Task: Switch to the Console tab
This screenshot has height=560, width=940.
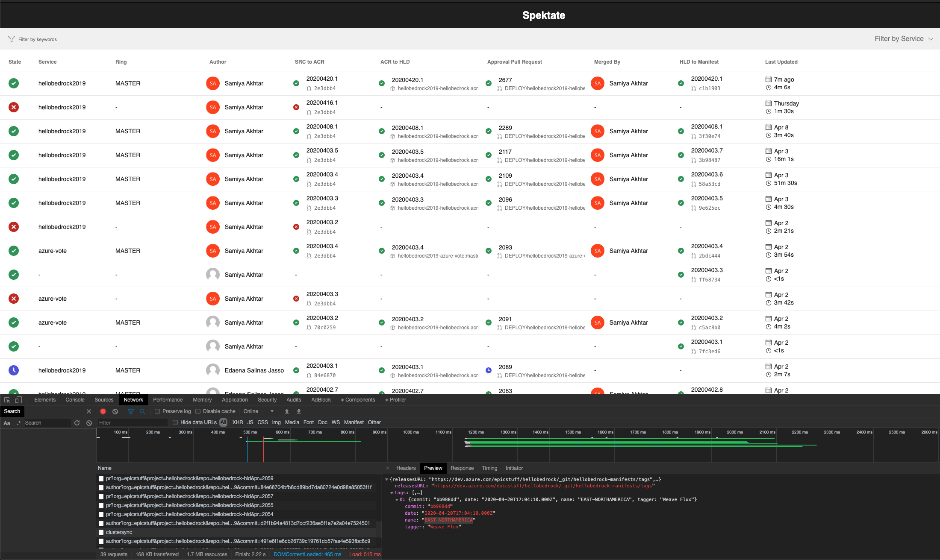Action: point(75,400)
